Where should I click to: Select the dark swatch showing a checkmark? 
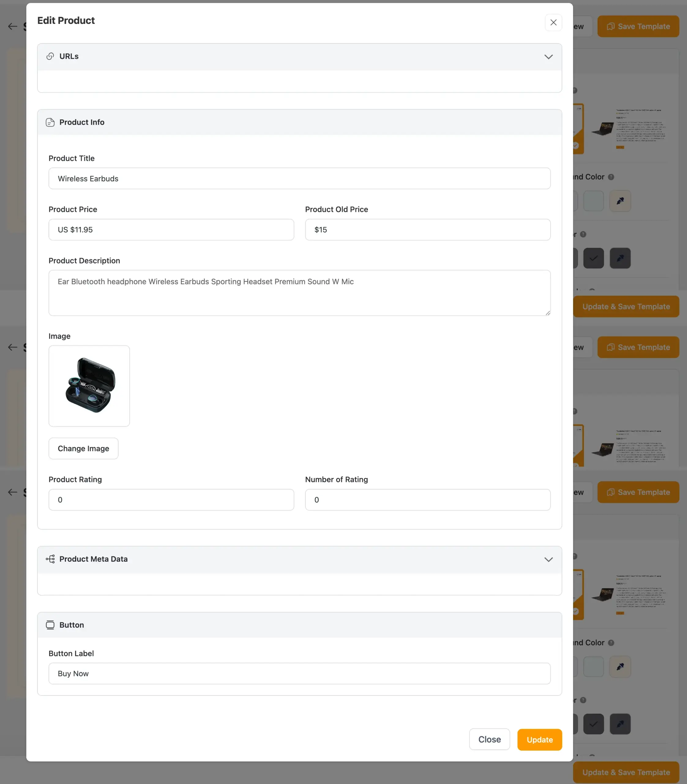[x=593, y=258]
